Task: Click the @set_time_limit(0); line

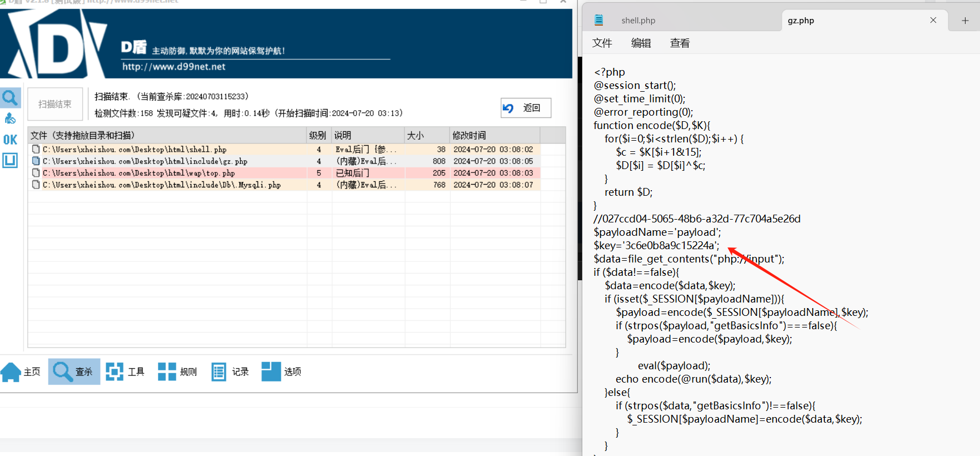Action: point(640,98)
